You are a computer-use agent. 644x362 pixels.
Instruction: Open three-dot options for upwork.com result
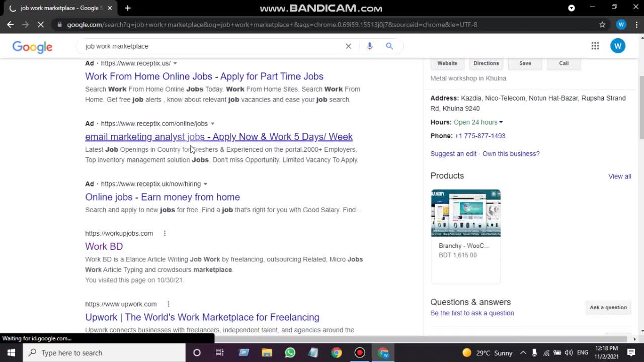(169, 304)
